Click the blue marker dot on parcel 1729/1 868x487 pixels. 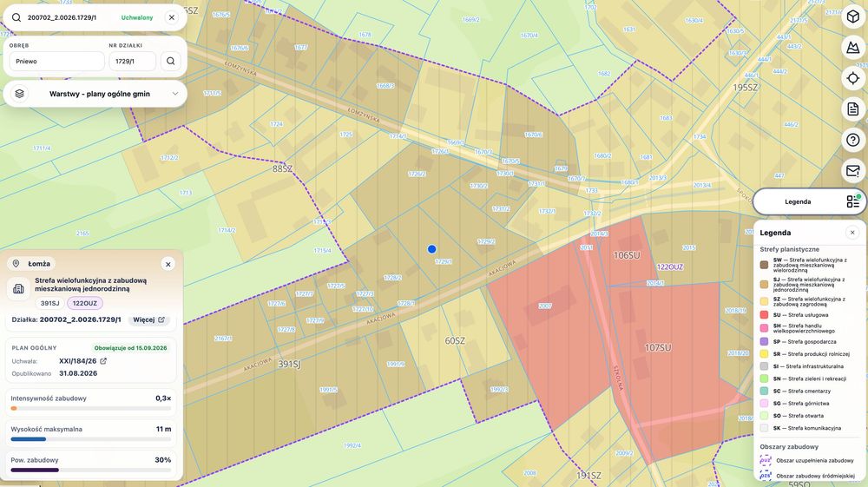(431, 250)
